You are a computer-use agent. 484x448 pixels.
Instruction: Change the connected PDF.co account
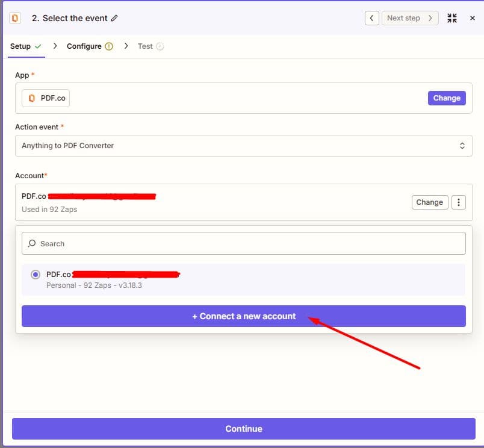429,202
